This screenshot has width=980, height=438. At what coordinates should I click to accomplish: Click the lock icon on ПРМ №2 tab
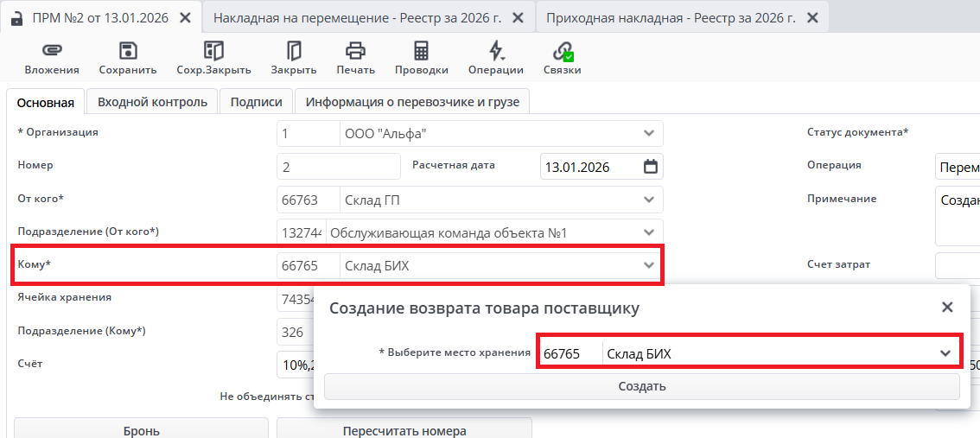point(18,17)
